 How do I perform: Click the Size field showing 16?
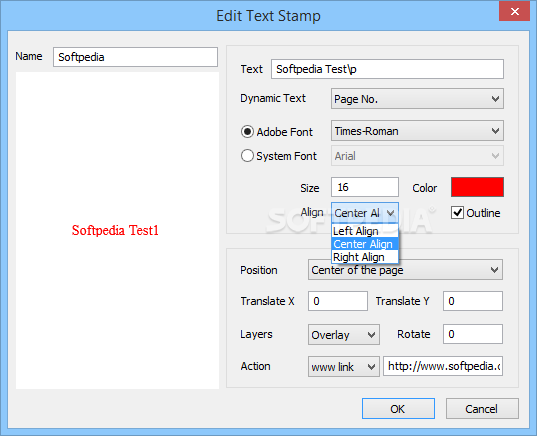(x=365, y=187)
